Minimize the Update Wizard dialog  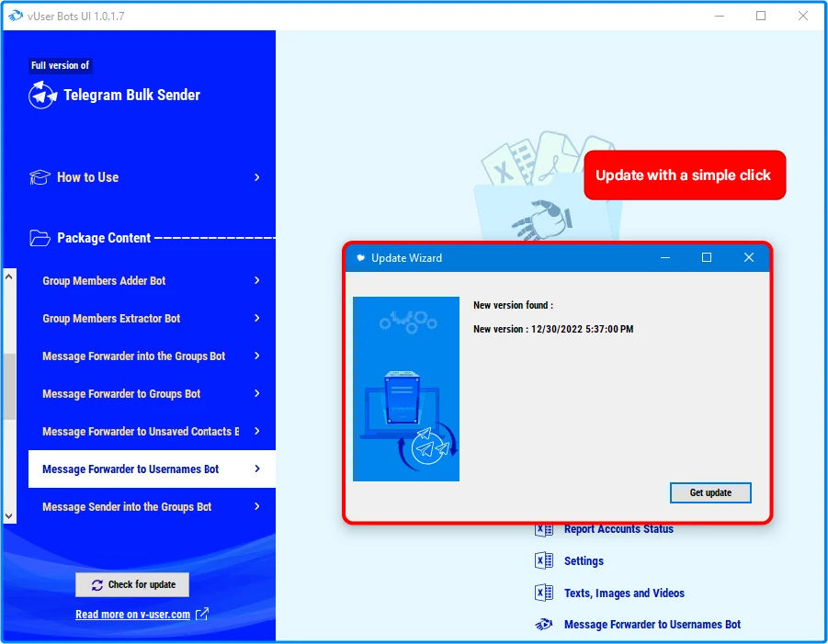pyautogui.click(x=665, y=257)
